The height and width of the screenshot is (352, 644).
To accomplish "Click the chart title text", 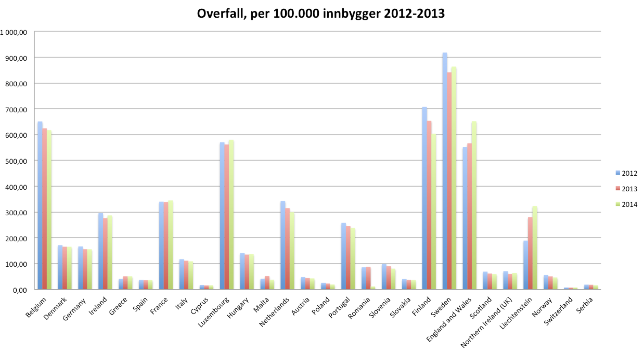I will click(321, 14).
